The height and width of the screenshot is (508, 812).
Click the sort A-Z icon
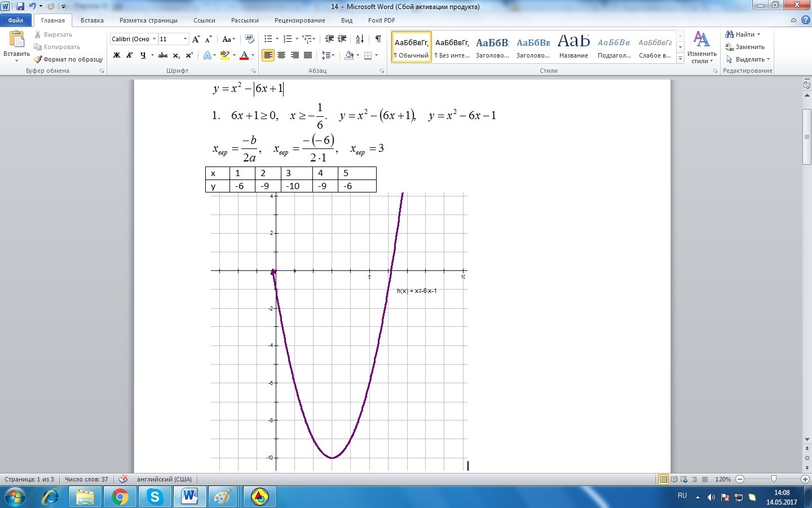359,39
